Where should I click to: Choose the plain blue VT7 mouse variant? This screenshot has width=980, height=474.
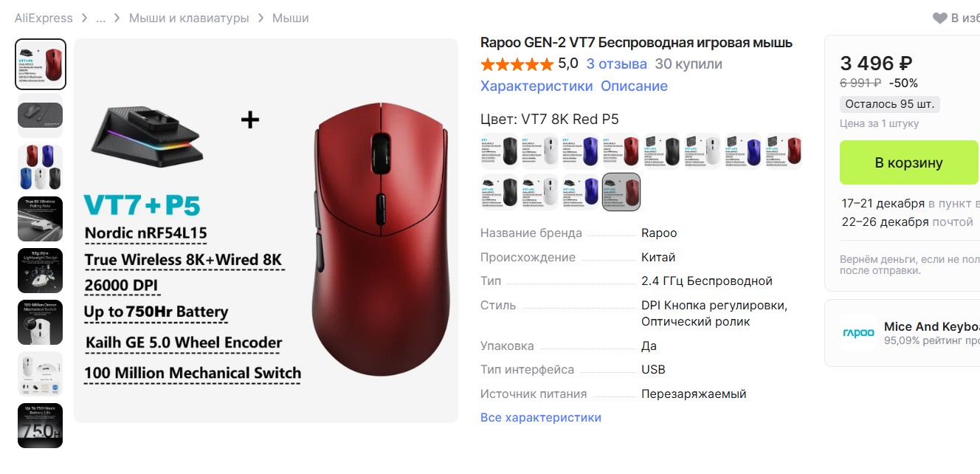click(581, 151)
